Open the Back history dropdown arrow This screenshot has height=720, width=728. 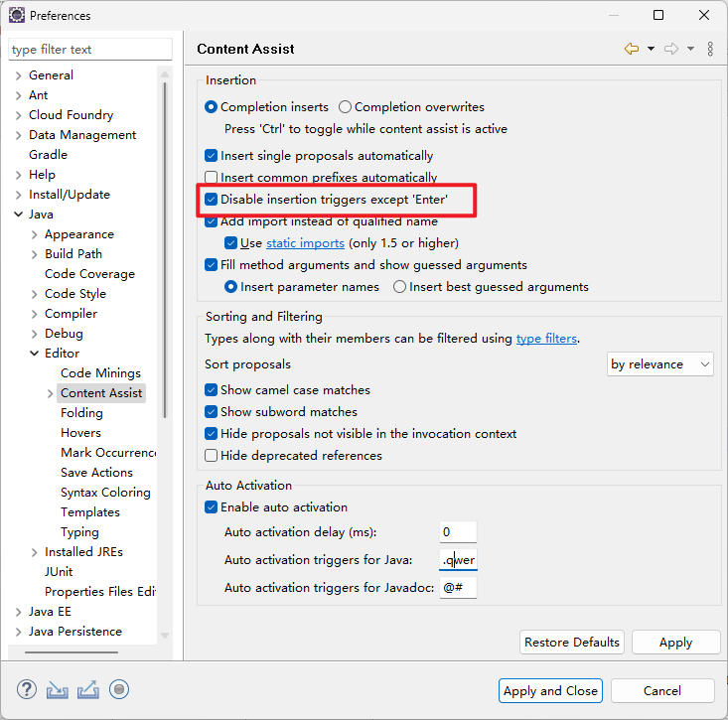[x=651, y=49]
